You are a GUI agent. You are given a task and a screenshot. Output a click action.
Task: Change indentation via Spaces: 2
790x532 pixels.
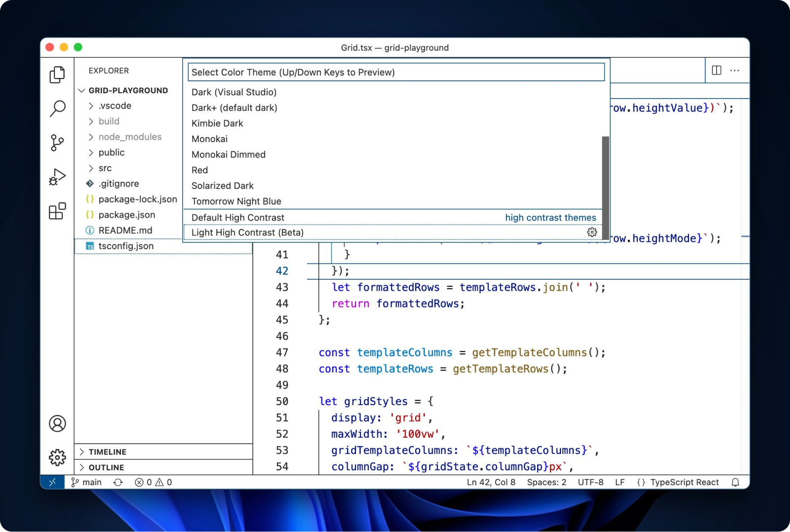click(547, 482)
